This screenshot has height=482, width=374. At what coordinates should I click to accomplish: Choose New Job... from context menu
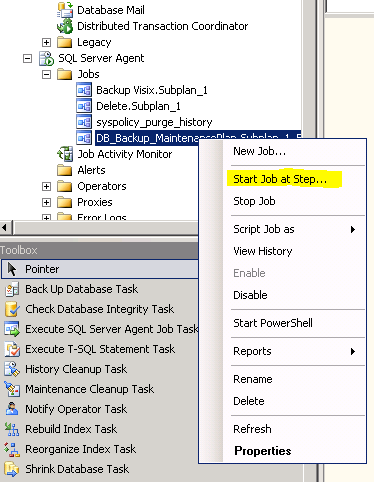pos(259,151)
